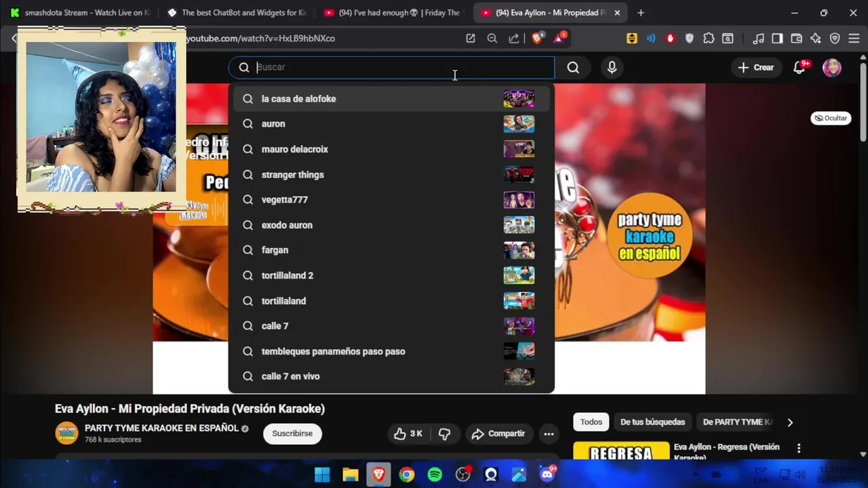Viewport: 868px width, 488px height.
Task: Open Discord from the taskbar
Action: pyautogui.click(x=547, y=474)
